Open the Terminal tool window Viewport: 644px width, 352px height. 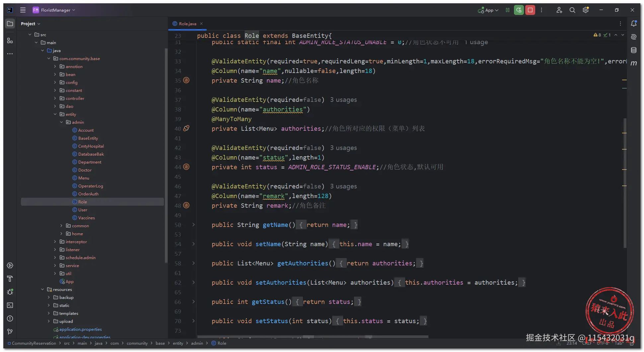(x=10, y=305)
